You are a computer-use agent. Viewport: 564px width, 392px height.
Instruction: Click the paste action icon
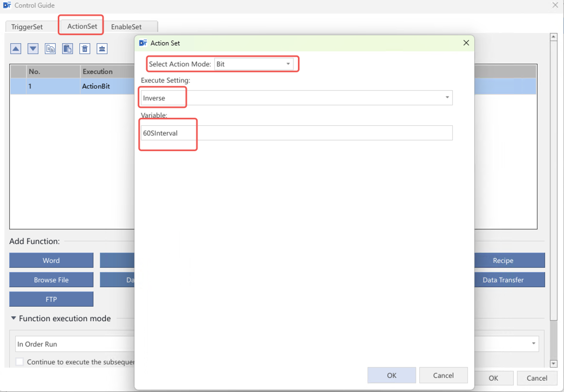click(67, 49)
